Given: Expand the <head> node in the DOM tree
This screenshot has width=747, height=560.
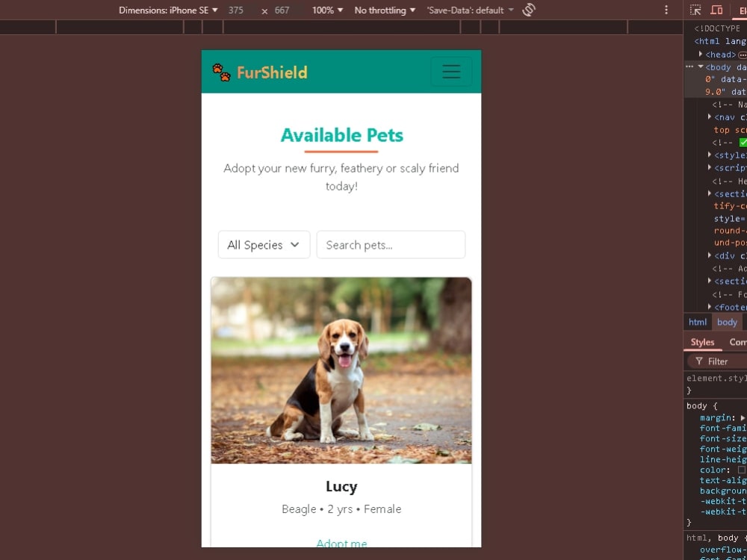Looking at the screenshot, I should click(x=701, y=55).
